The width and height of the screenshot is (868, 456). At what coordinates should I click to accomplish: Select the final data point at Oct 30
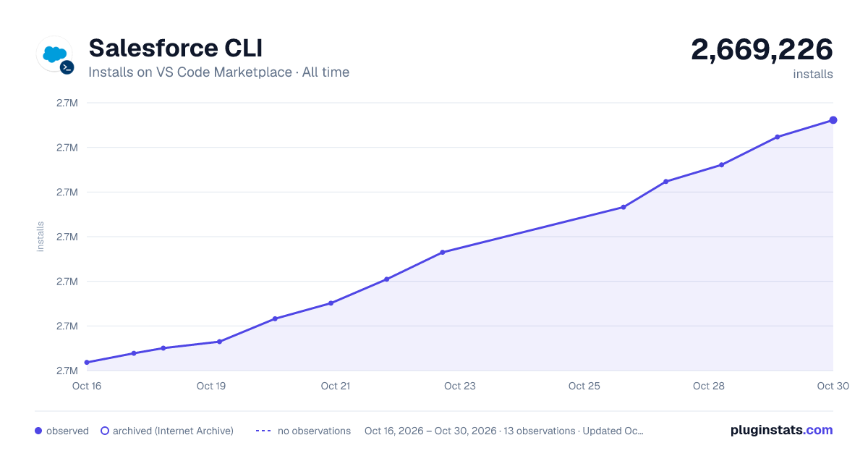[x=833, y=120]
